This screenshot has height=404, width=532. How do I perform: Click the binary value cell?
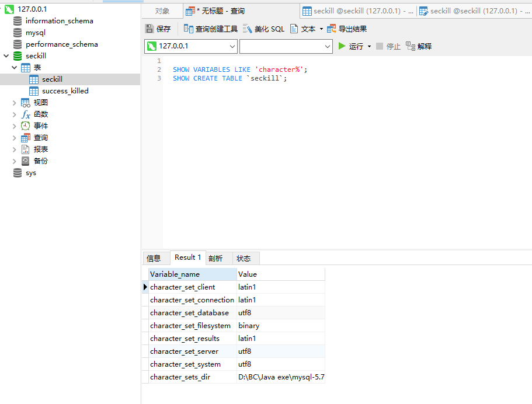click(281, 326)
